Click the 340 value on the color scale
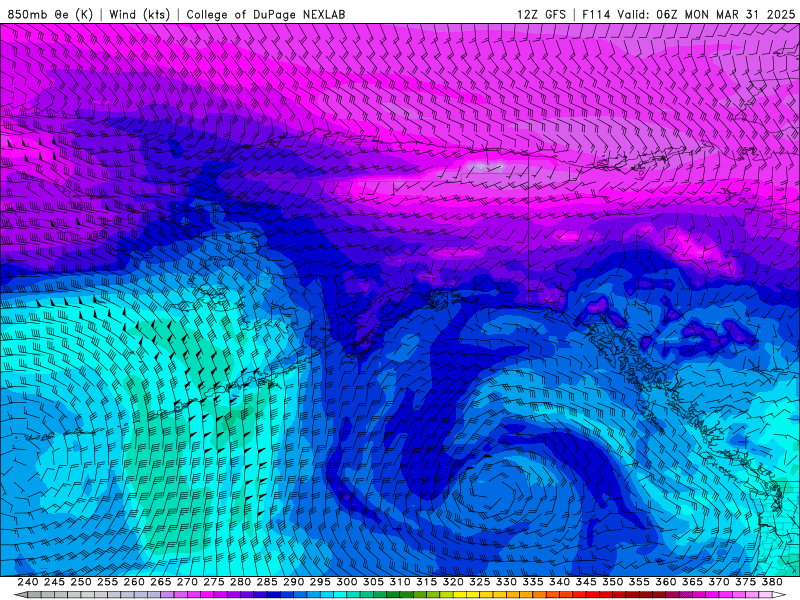Screen dimensions: 800x600 pyautogui.click(x=560, y=582)
